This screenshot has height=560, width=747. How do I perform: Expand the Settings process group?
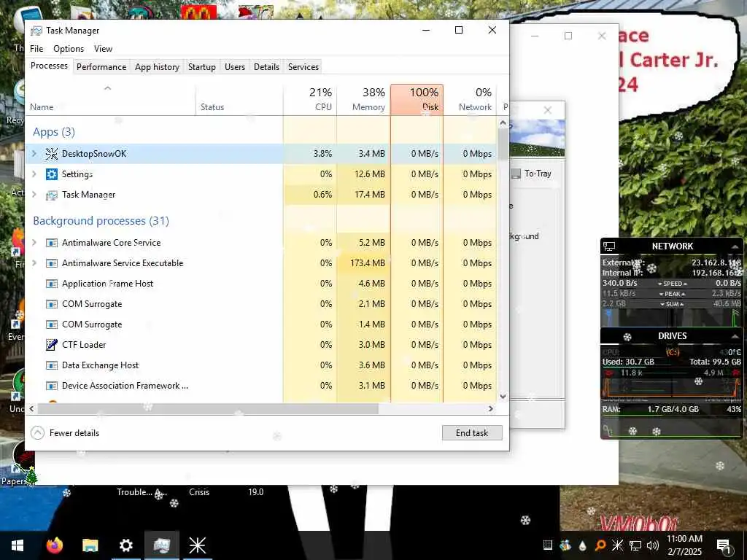click(34, 174)
